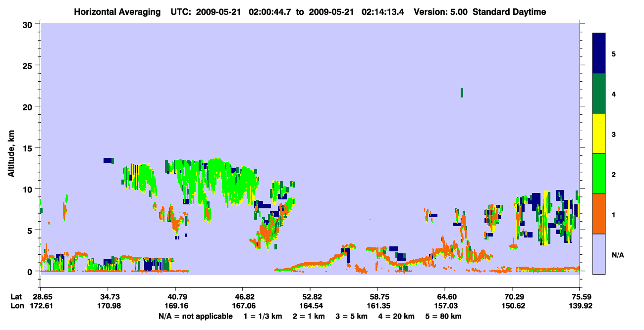Click the 'Lat' row label
The width and height of the screenshot is (644, 330).
point(16,297)
